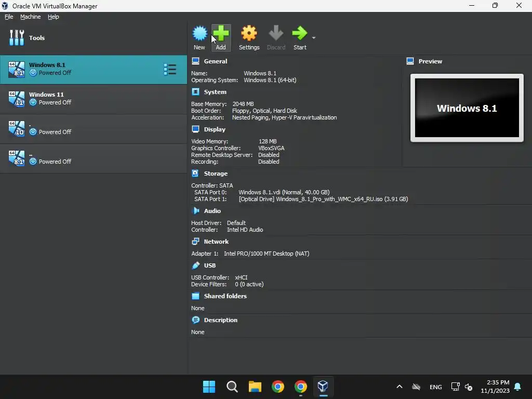
Task: Click the Windows 8.1 preview thumbnail
Action: pos(467,108)
